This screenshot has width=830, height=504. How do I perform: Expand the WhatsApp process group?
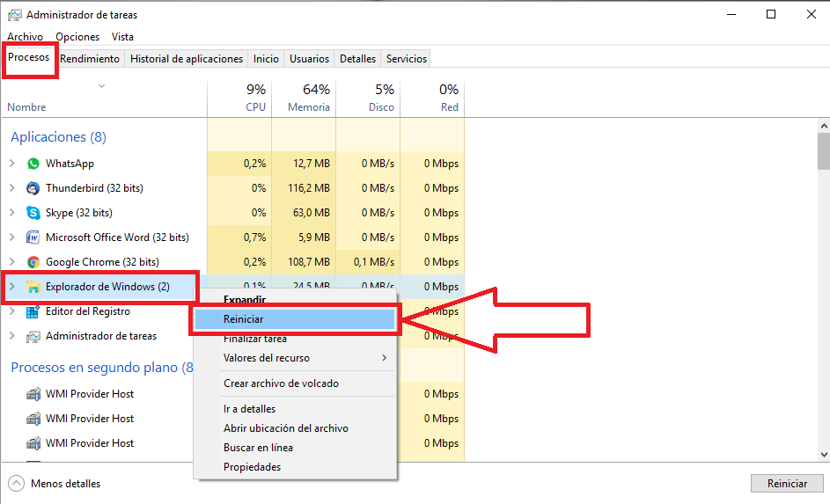click(x=12, y=164)
